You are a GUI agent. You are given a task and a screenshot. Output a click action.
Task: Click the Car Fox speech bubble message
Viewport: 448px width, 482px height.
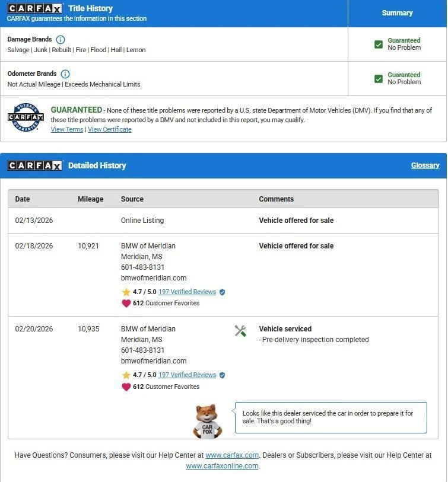click(x=331, y=417)
